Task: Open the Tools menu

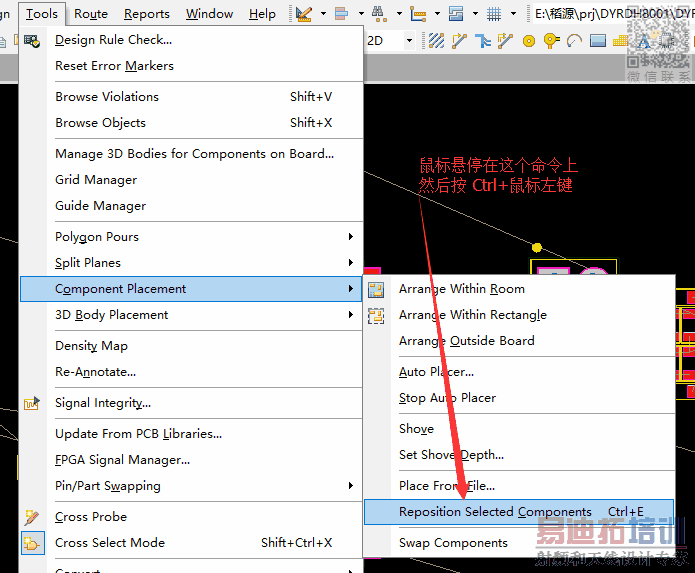Action: [x=42, y=14]
